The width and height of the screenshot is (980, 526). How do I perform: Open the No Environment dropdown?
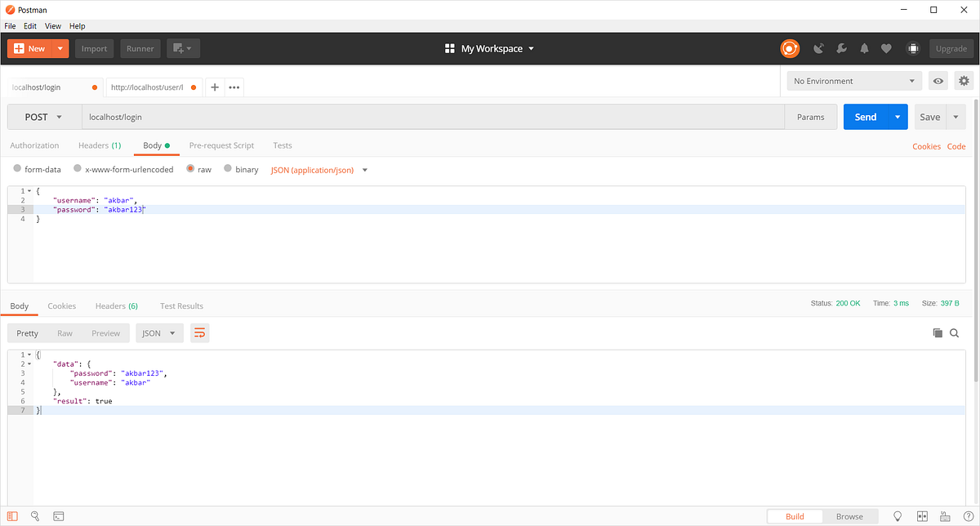click(x=853, y=81)
